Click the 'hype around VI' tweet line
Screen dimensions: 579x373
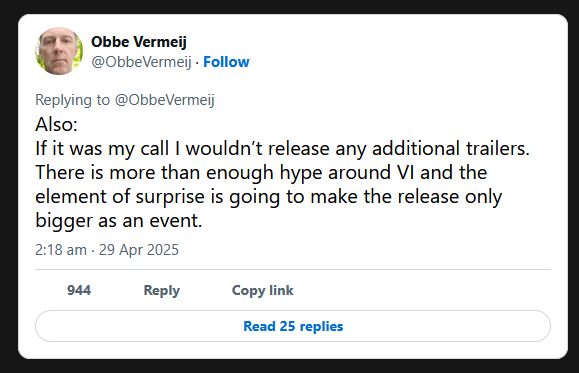point(261,172)
